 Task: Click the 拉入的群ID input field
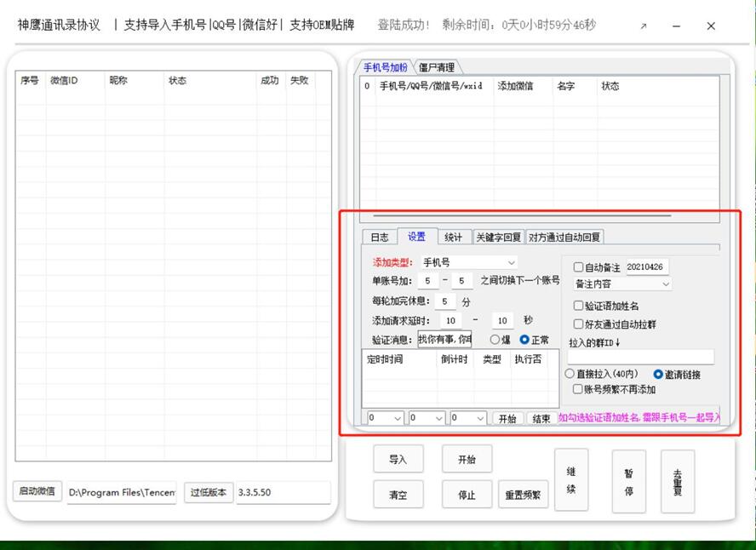tap(641, 357)
